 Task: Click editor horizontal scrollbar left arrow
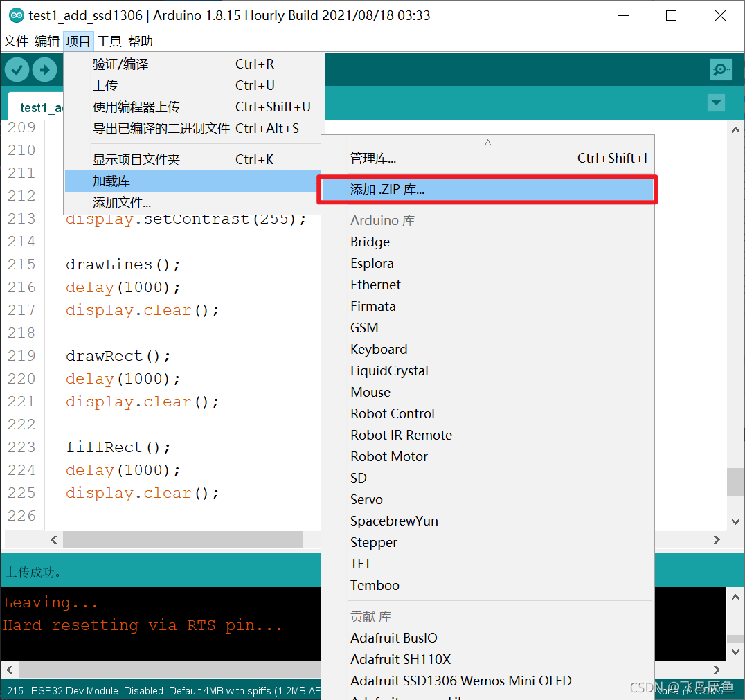(x=54, y=539)
